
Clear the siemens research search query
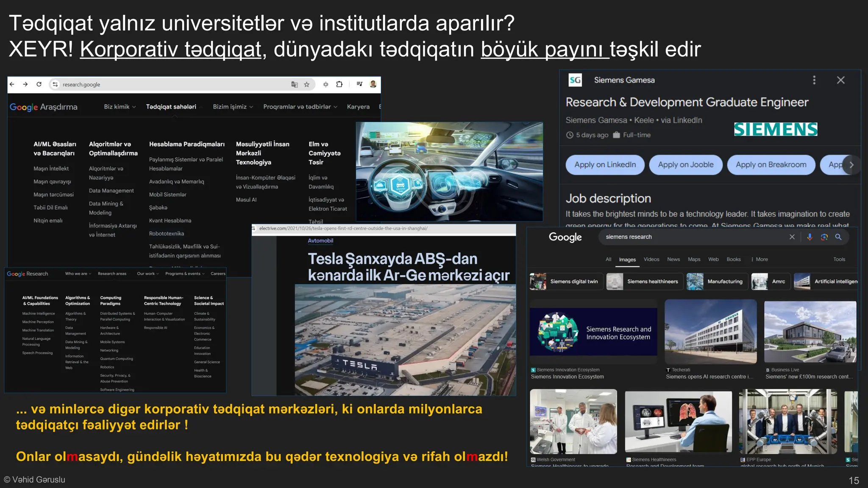coord(792,237)
